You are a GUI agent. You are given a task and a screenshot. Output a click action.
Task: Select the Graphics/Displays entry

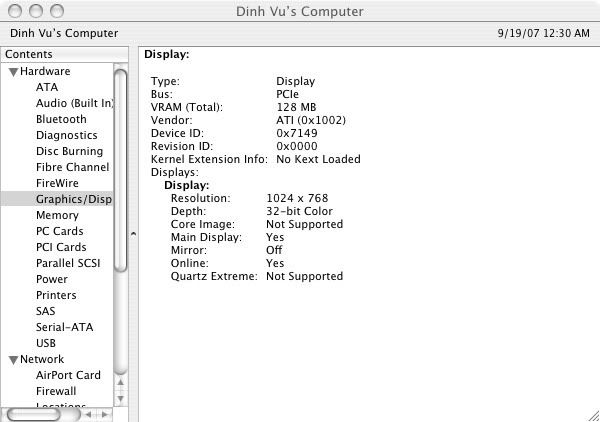point(73,199)
